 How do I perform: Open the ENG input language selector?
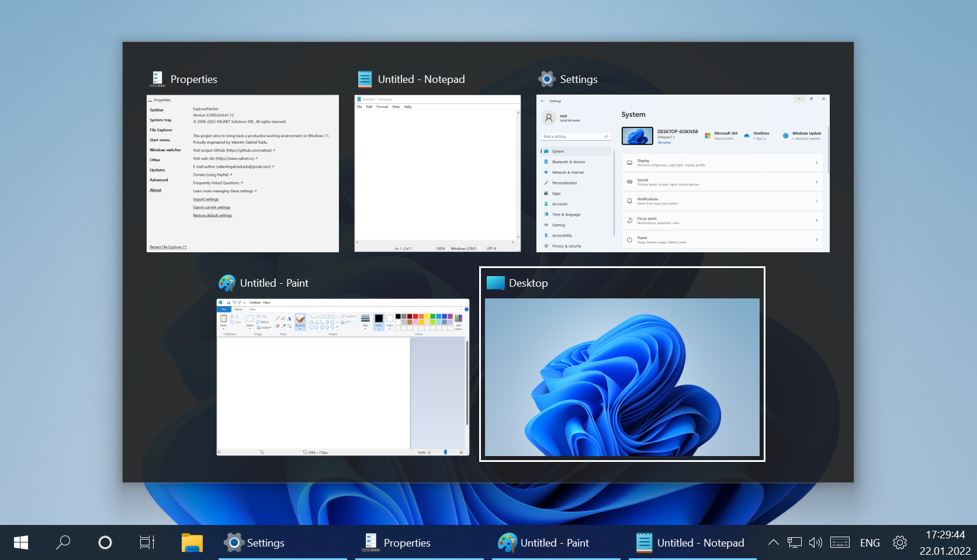click(869, 542)
